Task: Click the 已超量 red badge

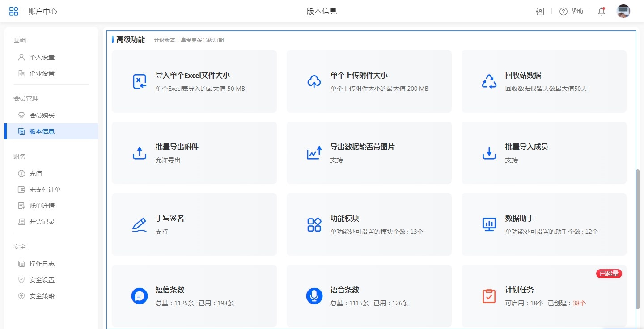Action: [x=609, y=274]
